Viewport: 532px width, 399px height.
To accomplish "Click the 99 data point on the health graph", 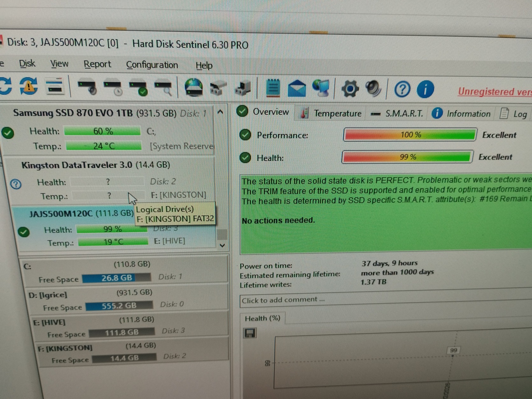I will (453, 355).
